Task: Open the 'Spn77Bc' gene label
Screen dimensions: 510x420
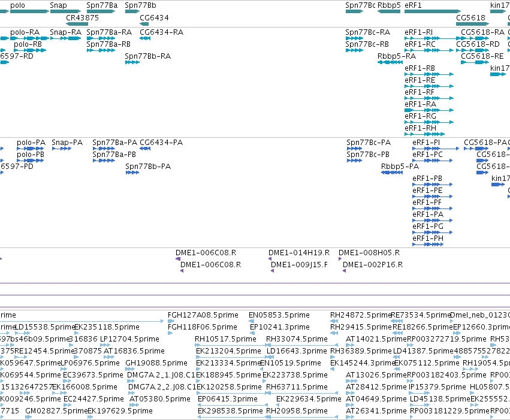Action: click(360, 5)
